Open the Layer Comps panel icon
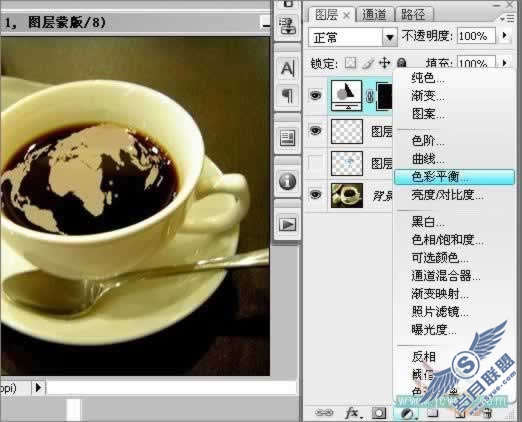The width and height of the screenshot is (522, 422). (287, 138)
